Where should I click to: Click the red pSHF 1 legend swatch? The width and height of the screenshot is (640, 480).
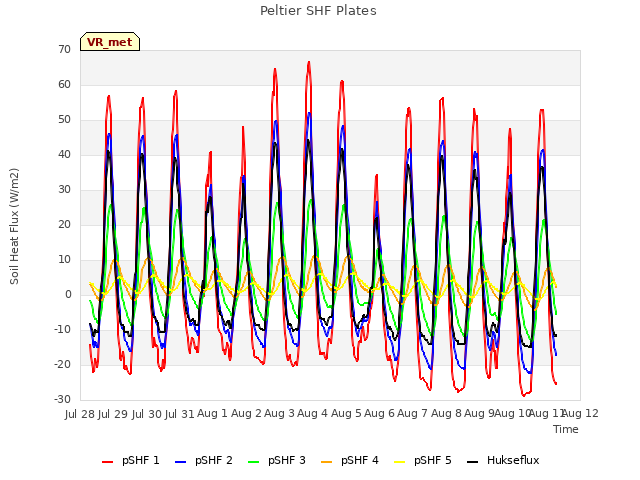(107, 462)
